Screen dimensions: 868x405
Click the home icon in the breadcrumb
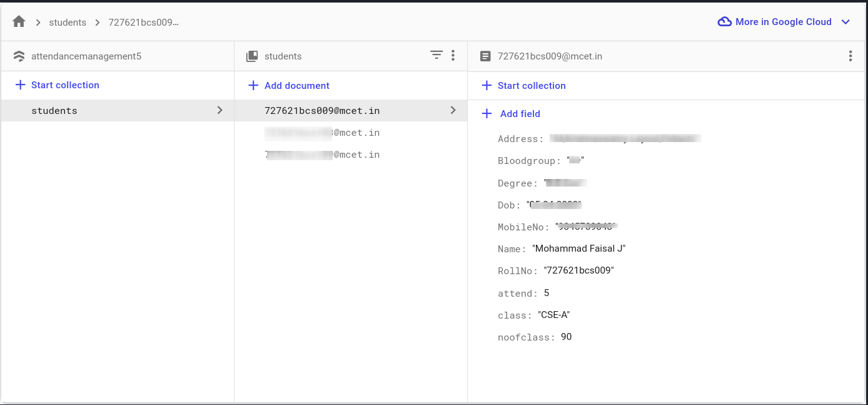coord(18,22)
